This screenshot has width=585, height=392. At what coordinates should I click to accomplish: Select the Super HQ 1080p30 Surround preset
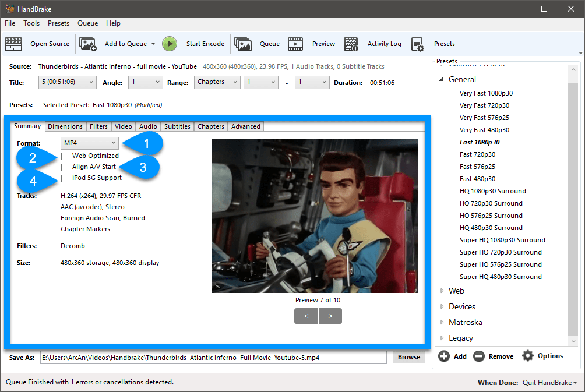coord(502,240)
